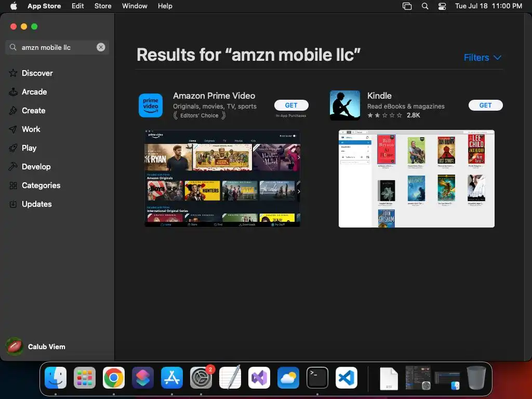Open System Settings from the Dock
Image resolution: width=532 pixels, height=399 pixels.
pyautogui.click(x=201, y=377)
